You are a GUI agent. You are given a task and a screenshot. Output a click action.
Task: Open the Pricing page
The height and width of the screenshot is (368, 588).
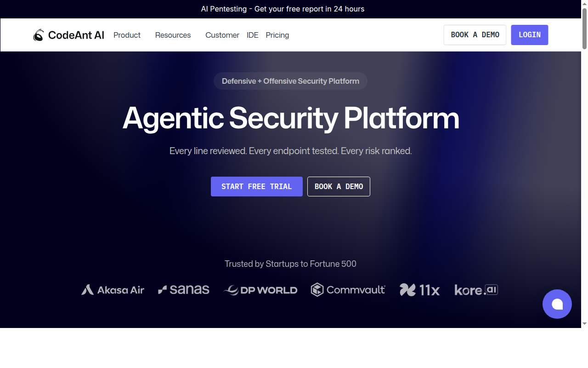tap(277, 35)
